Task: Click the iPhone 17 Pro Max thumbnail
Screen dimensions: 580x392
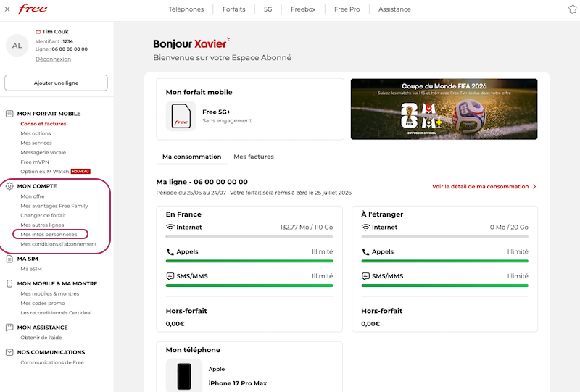Action: point(184,375)
